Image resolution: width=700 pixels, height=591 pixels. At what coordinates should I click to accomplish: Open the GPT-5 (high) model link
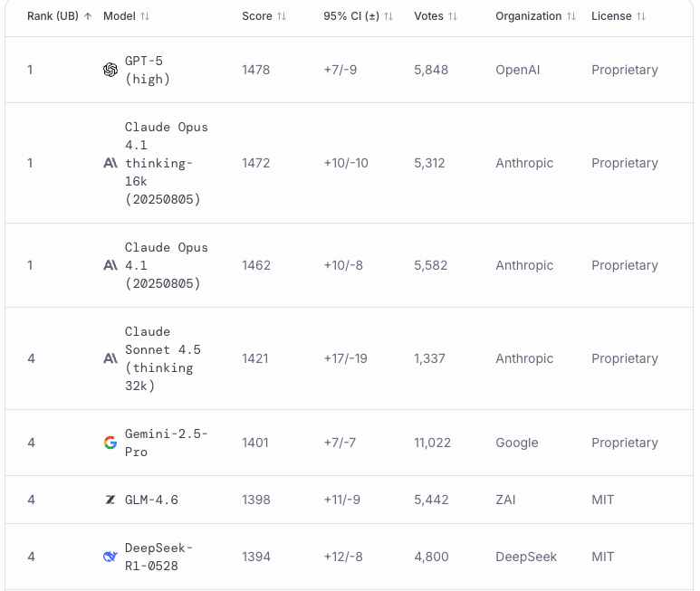148,70
